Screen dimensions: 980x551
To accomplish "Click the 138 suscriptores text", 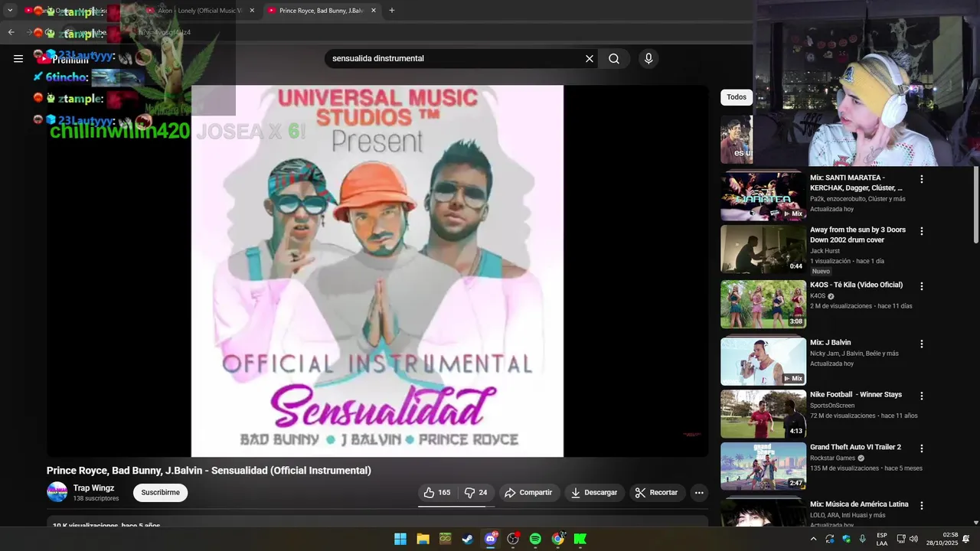I will pos(96,499).
